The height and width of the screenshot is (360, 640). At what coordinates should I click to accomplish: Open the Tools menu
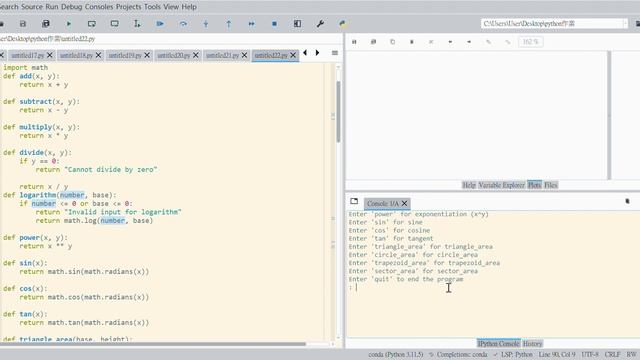click(x=152, y=7)
